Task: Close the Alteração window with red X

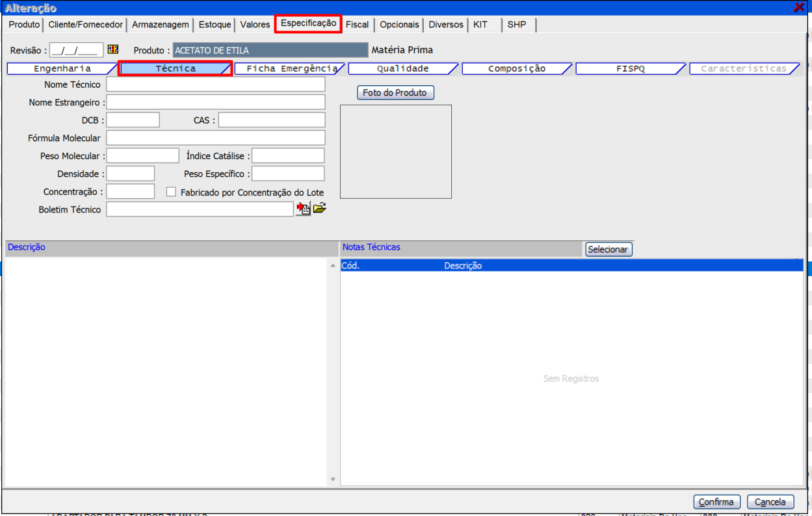Action: (x=799, y=8)
